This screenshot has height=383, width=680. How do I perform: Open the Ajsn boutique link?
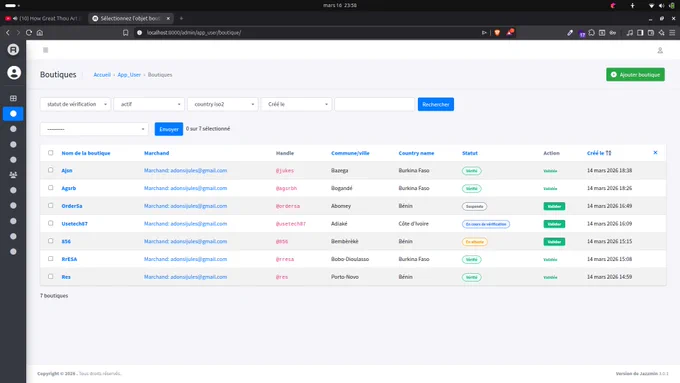(67, 170)
